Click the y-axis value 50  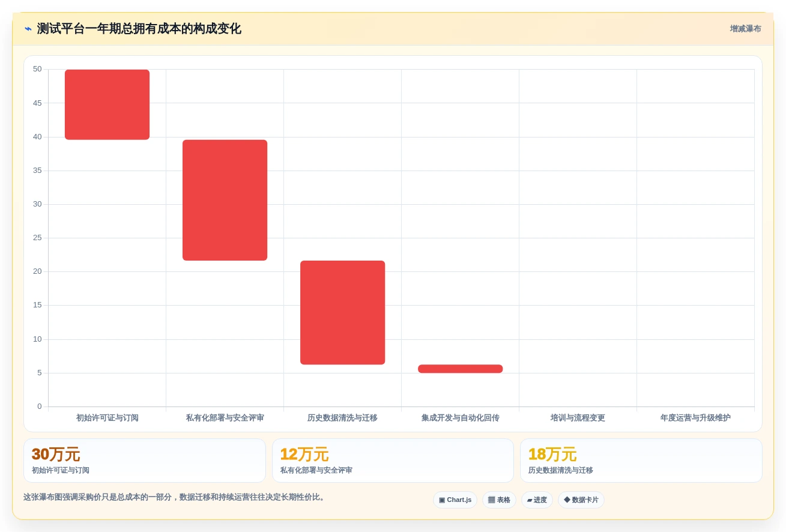pos(37,69)
